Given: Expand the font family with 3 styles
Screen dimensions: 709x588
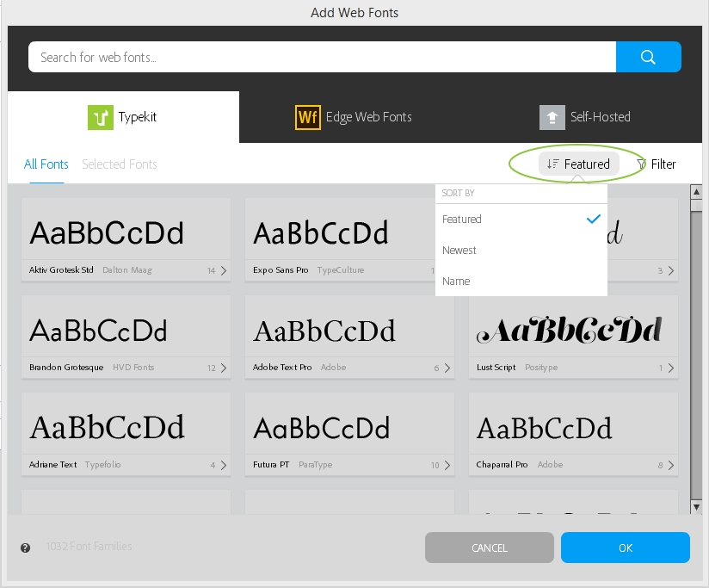Looking at the screenshot, I should (671, 270).
